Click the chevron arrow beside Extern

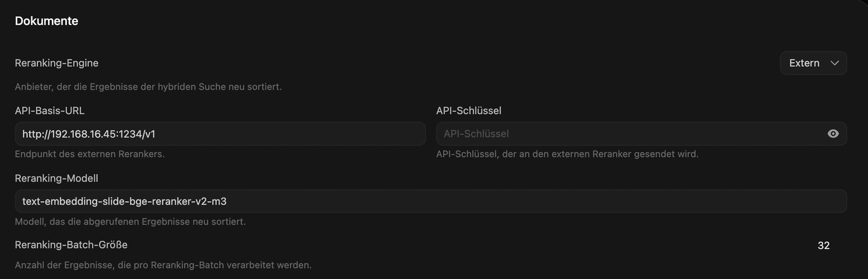pyautogui.click(x=834, y=63)
